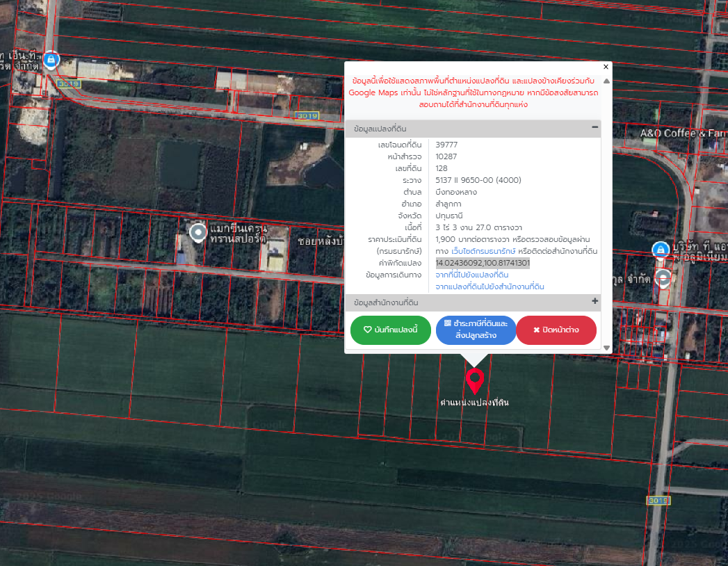The image size is (728, 566).
Task: Click the บันทึกแปลงนี้ green button
Action: (x=391, y=330)
